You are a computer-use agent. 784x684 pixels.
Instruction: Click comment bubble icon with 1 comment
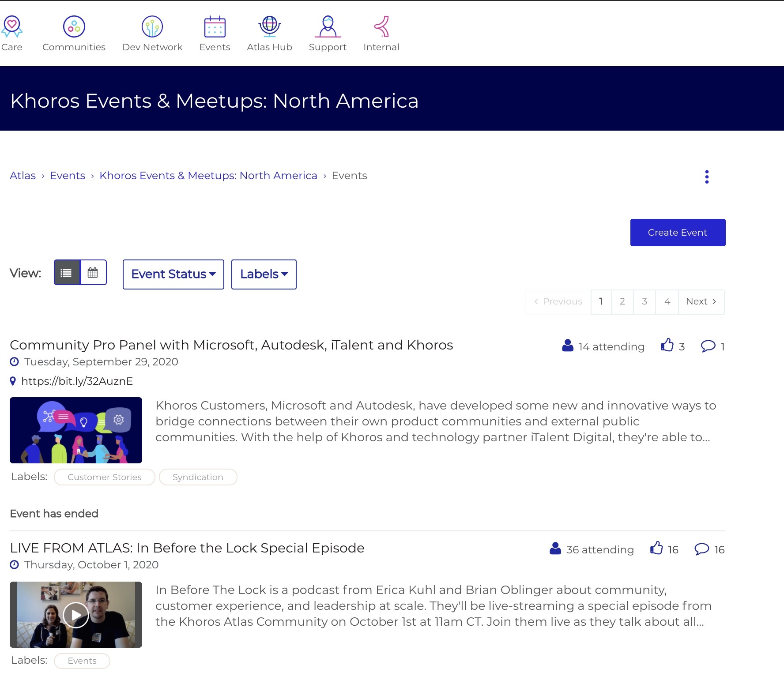point(708,346)
